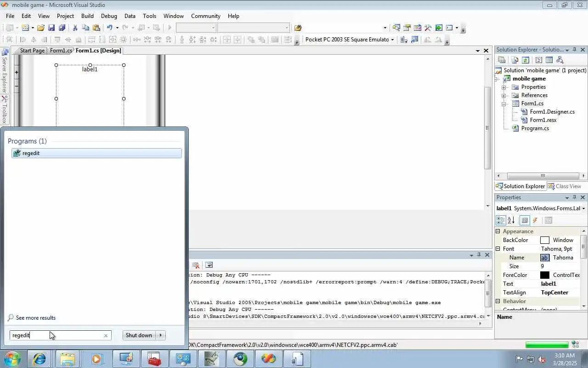
Task: Click the Paste clipboard icon
Action: coord(96,28)
